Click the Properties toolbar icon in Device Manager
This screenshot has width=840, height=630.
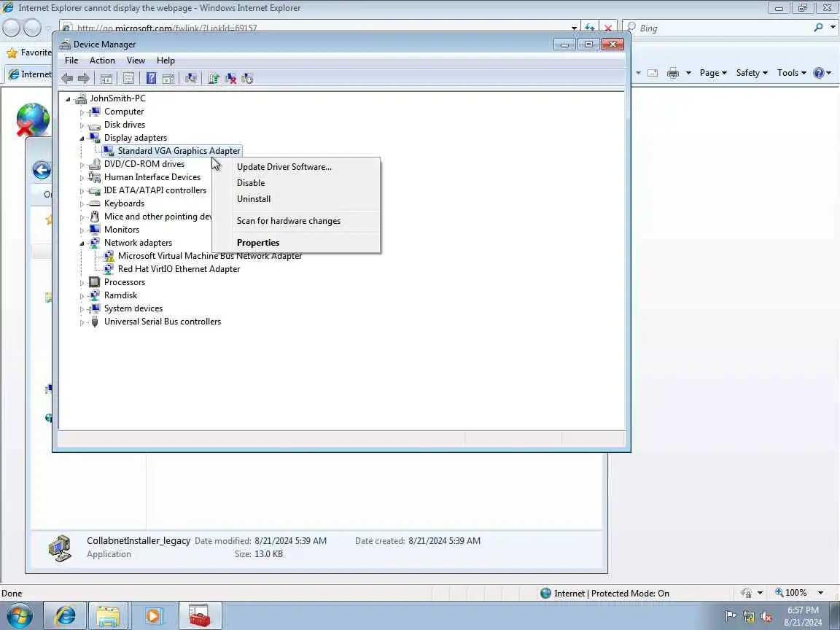click(x=128, y=79)
